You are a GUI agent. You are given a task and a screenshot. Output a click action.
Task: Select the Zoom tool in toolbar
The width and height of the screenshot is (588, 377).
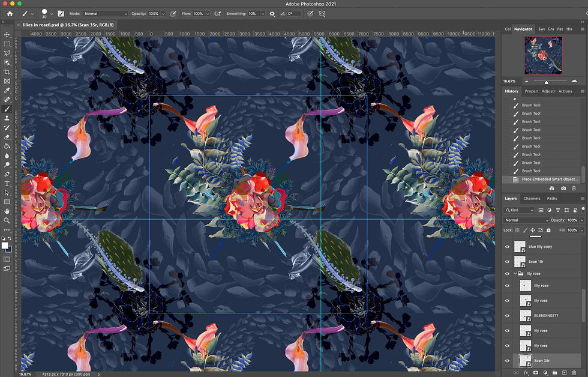click(x=7, y=220)
